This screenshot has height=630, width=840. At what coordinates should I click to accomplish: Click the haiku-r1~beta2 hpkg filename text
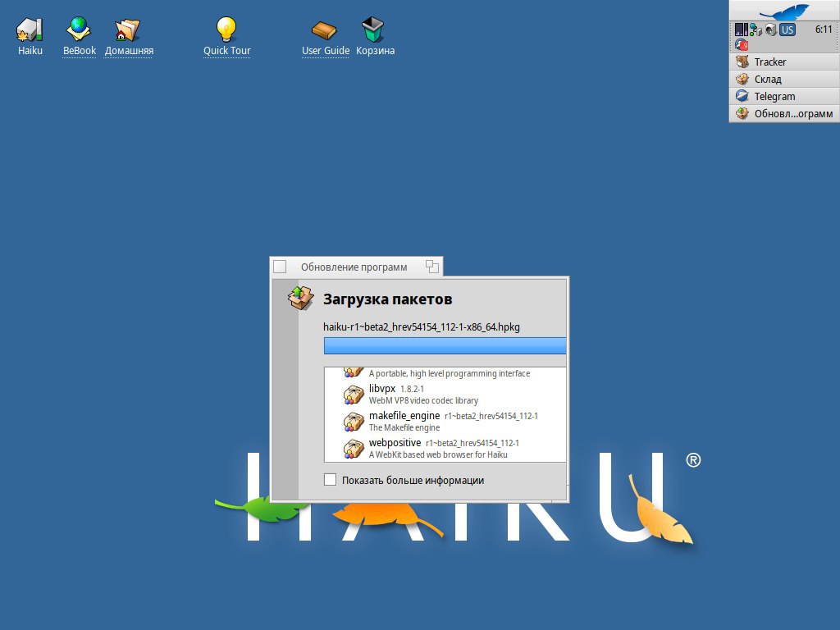422,326
